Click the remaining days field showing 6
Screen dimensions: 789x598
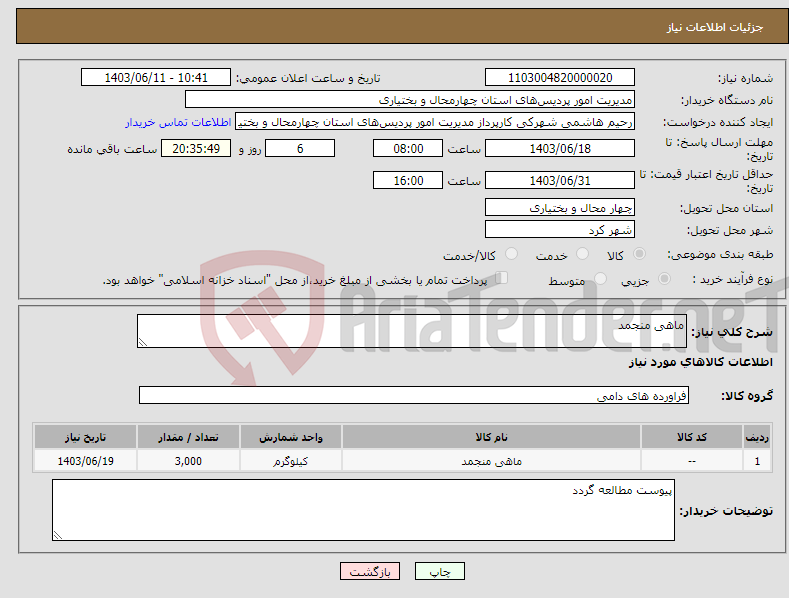[300, 148]
